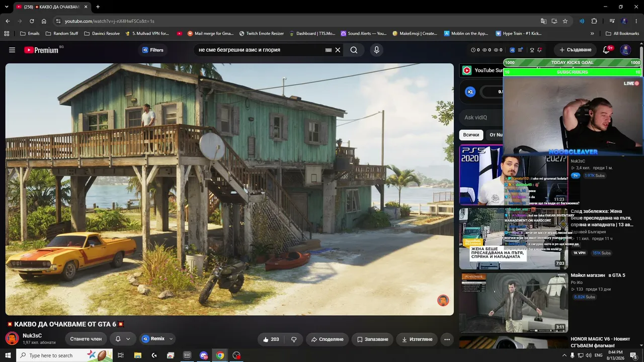Open Sound Alerts bookmark
The width and height of the screenshot is (644, 362).
coord(364,34)
